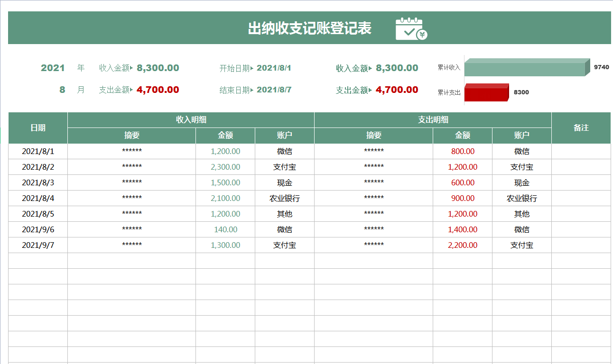The height and width of the screenshot is (364, 613).
Task: Click the 结束日期 value 2021/8/7
Action: pos(274,90)
